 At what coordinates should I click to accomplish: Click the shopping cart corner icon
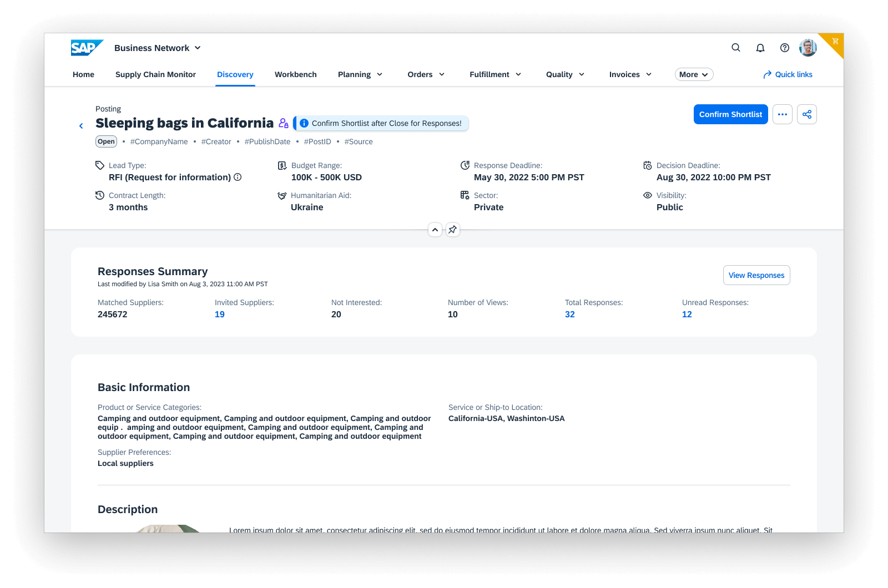pyautogui.click(x=835, y=41)
